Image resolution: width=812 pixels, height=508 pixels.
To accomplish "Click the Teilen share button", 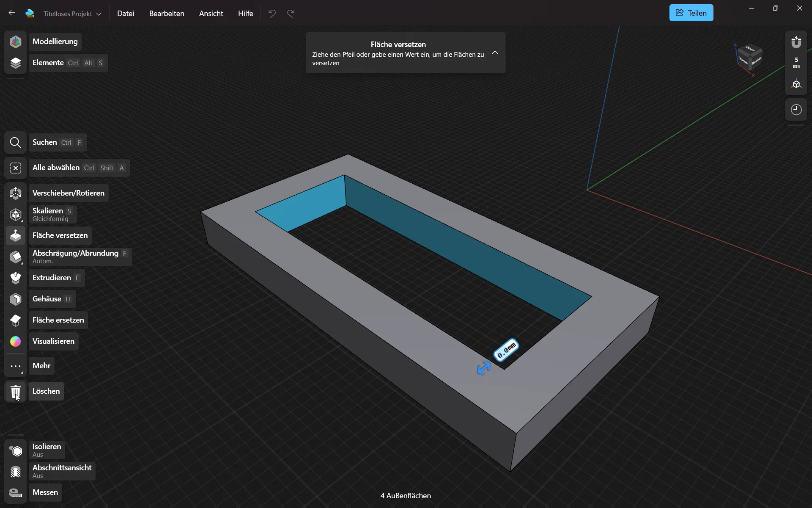I will (691, 13).
